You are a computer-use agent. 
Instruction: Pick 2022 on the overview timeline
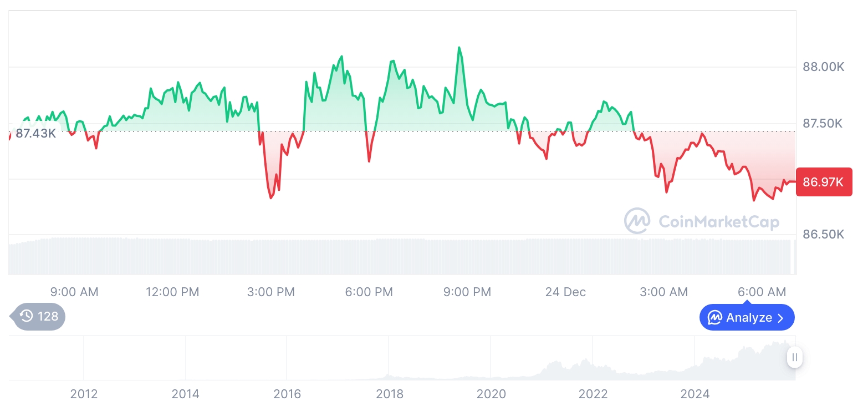pos(593,394)
